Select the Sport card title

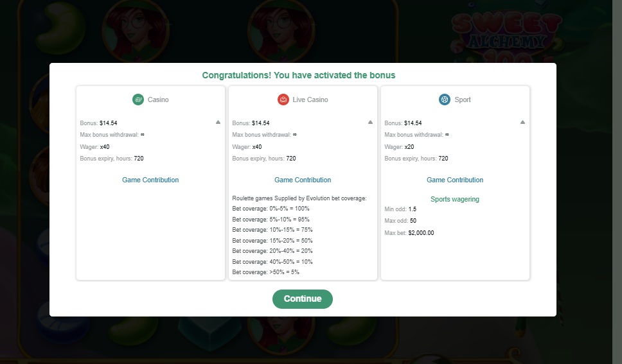tap(463, 100)
